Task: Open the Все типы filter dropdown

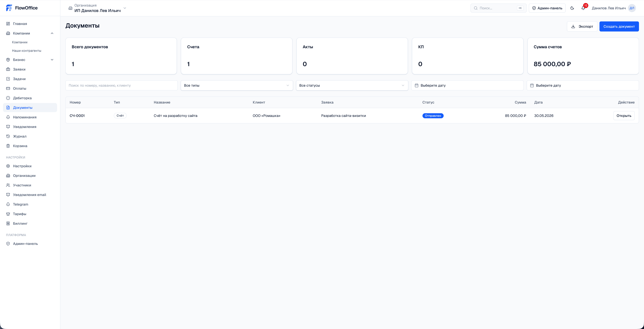Action: pyautogui.click(x=237, y=86)
